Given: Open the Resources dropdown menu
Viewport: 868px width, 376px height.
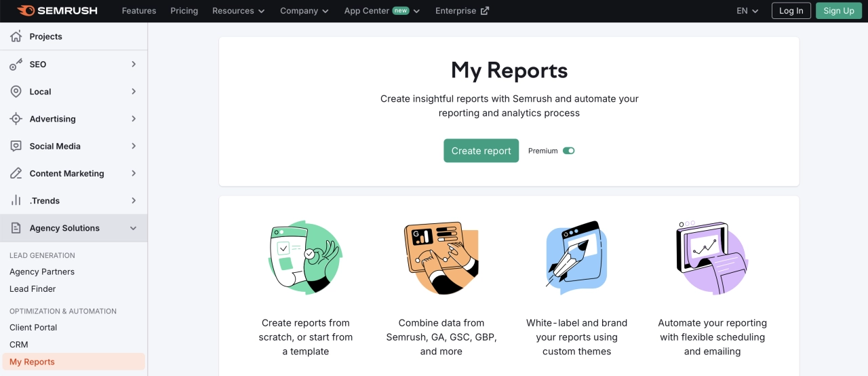Looking at the screenshot, I should (x=238, y=11).
